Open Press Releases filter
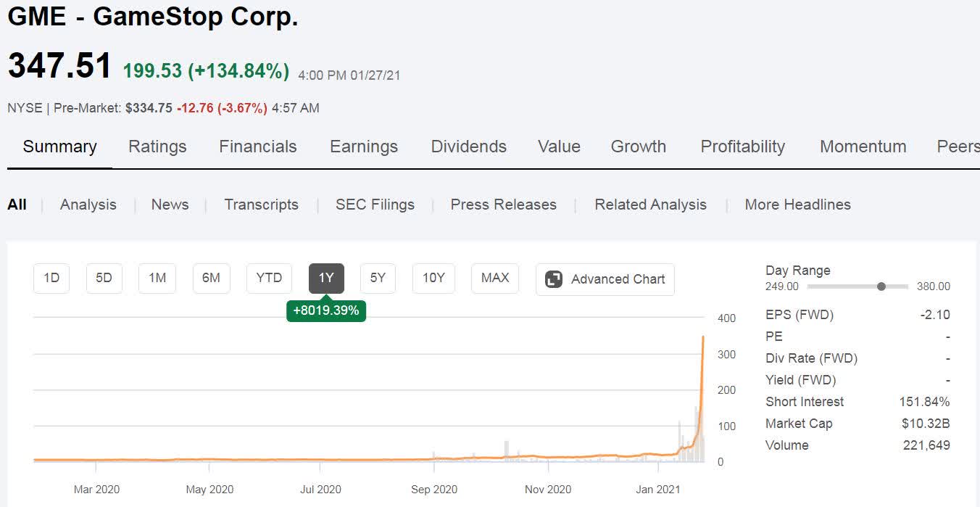This screenshot has height=507, width=980. [x=504, y=205]
